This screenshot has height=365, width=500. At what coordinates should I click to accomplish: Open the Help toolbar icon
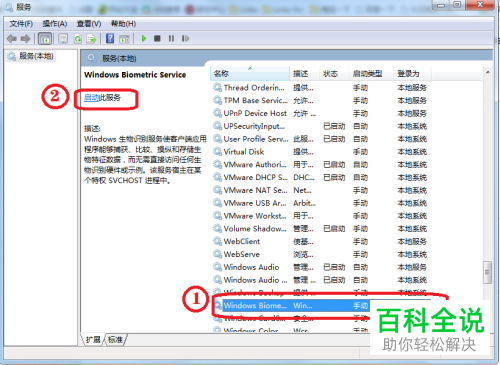coord(110,39)
